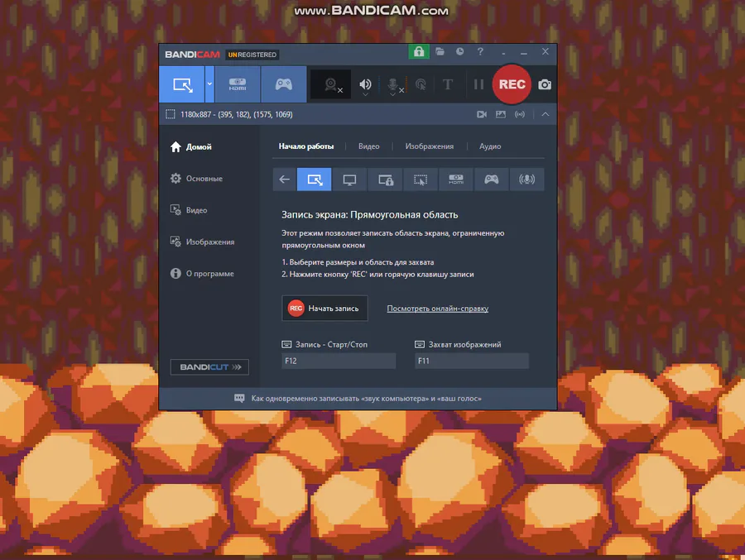The width and height of the screenshot is (745, 560).
Task: Click the Начать запись button
Action: (x=324, y=309)
